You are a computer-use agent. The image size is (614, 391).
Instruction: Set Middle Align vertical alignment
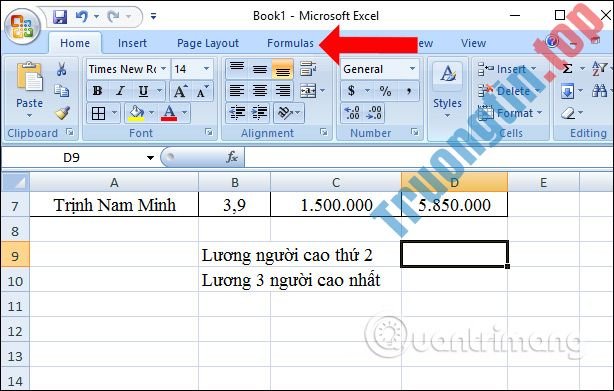(x=260, y=69)
